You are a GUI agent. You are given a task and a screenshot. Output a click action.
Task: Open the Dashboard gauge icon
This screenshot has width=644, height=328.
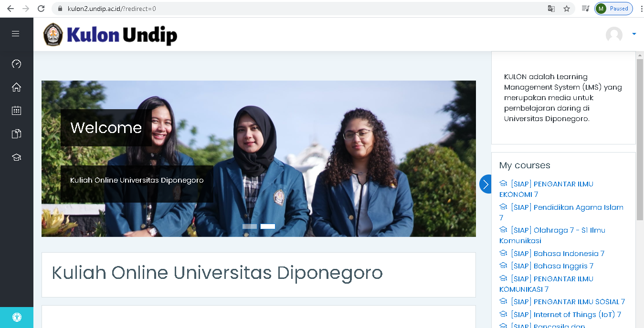pos(16,64)
